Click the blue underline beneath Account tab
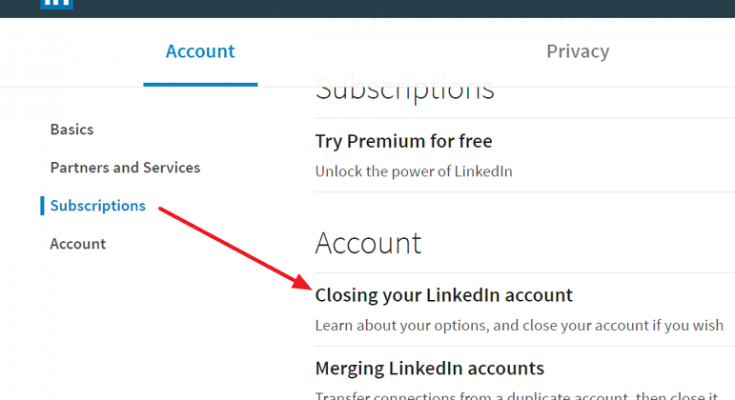The image size is (735, 400). pos(200,84)
